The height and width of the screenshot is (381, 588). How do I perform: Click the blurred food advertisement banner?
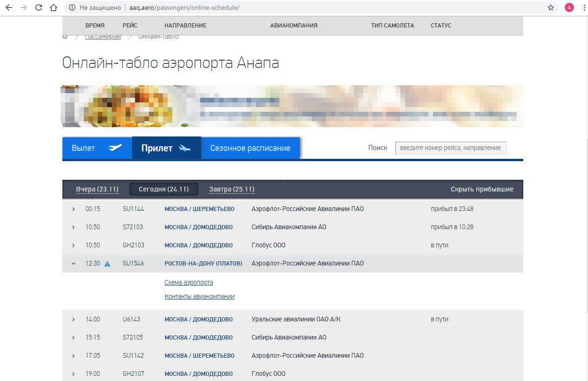tap(292, 106)
